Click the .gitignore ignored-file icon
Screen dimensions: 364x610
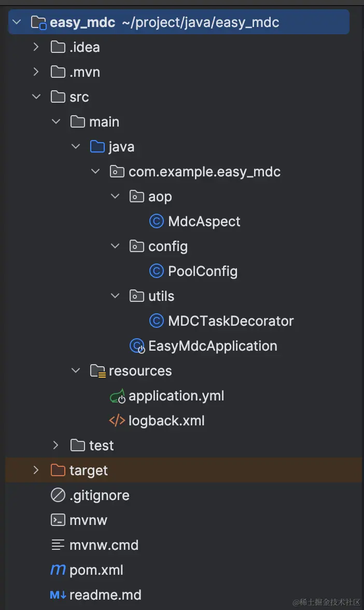[58, 495]
